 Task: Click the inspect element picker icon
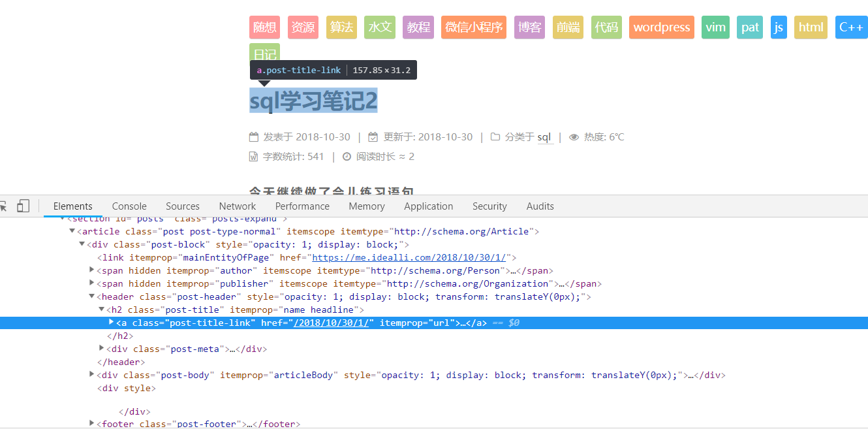pyautogui.click(x=3, y=206)
